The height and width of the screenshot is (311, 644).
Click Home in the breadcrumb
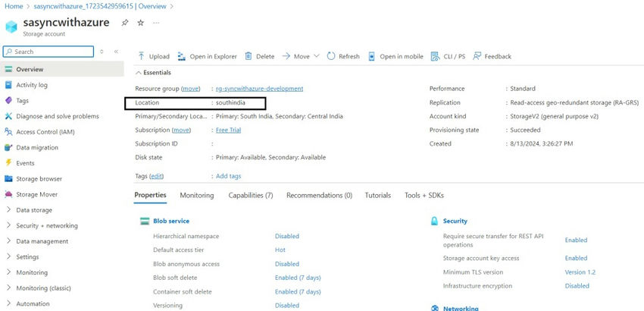(14, 6)
